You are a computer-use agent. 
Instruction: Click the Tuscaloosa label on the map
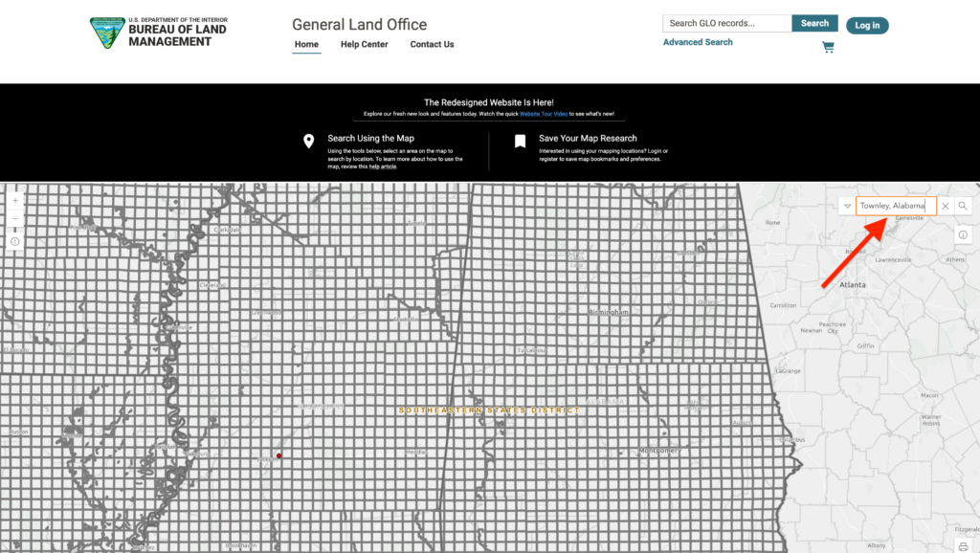point(530,350)
